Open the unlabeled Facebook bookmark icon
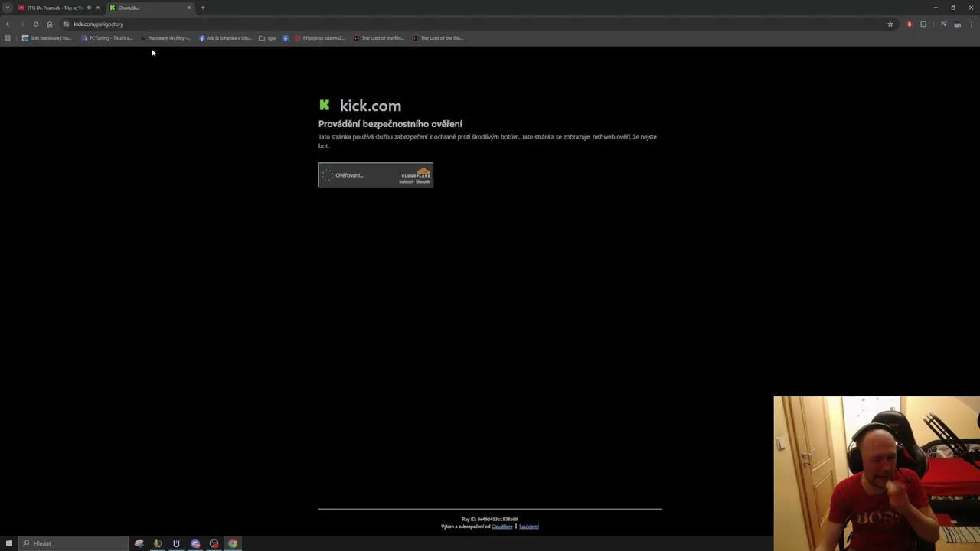 [x=286, y=38]
